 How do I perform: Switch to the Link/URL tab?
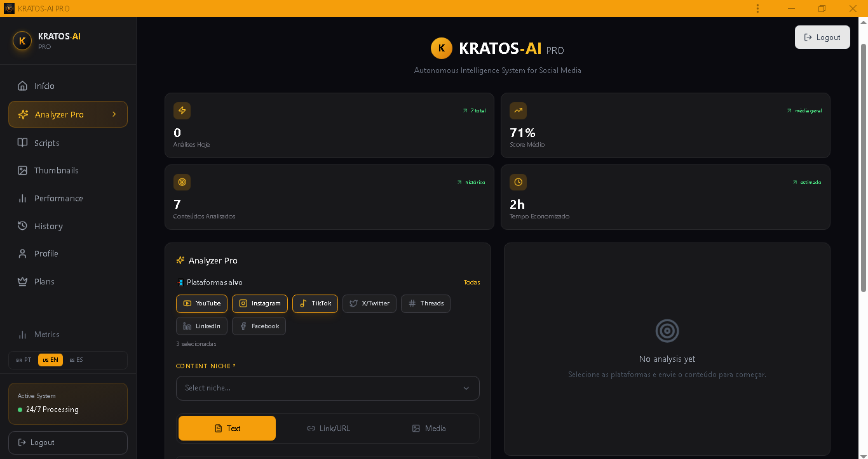coord(329,428)
